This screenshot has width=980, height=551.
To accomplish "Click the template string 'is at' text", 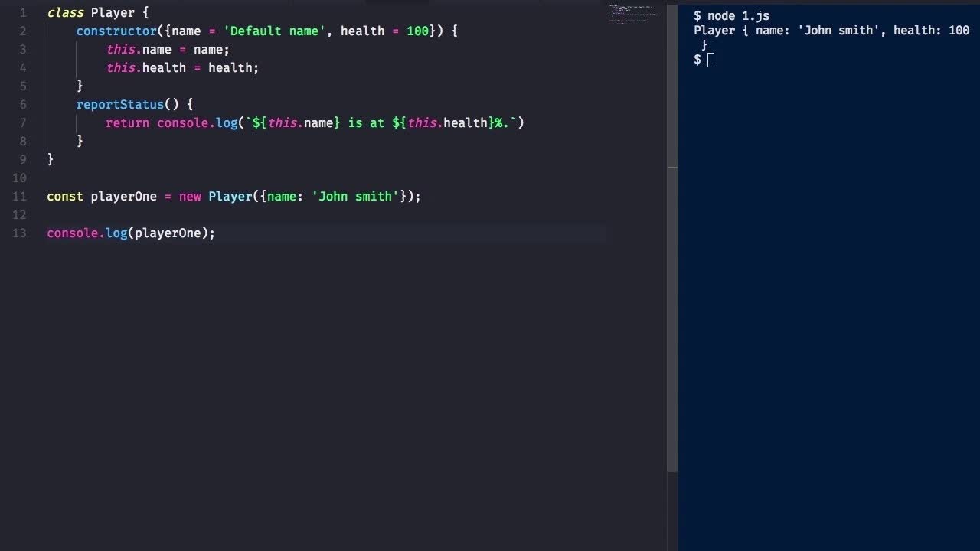I will (366, 123).
